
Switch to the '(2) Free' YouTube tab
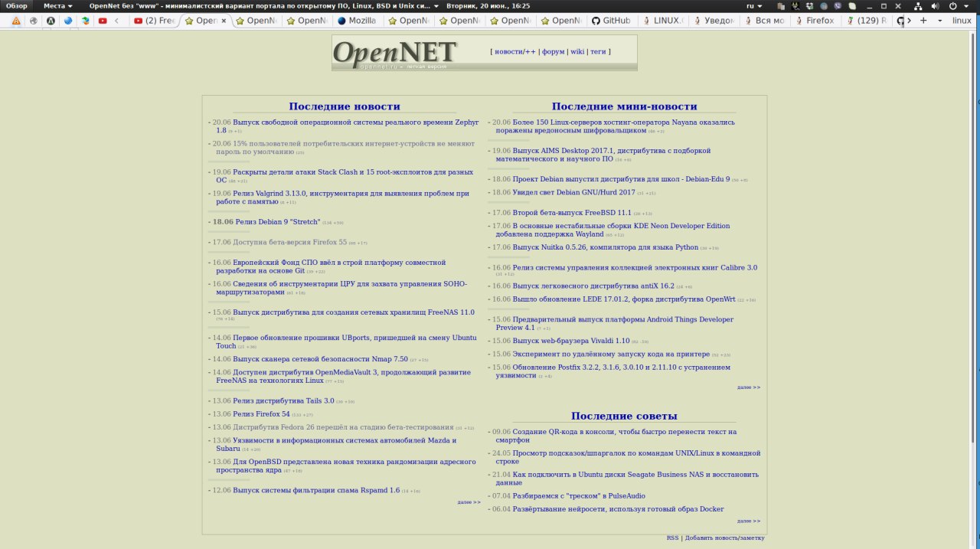(x=155, y=21)
